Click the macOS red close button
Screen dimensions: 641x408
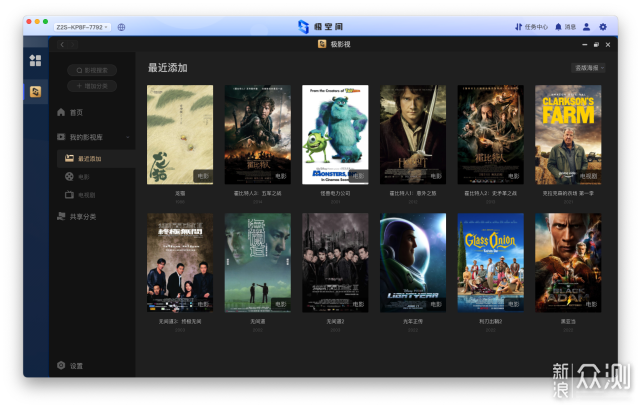(29, 21)
